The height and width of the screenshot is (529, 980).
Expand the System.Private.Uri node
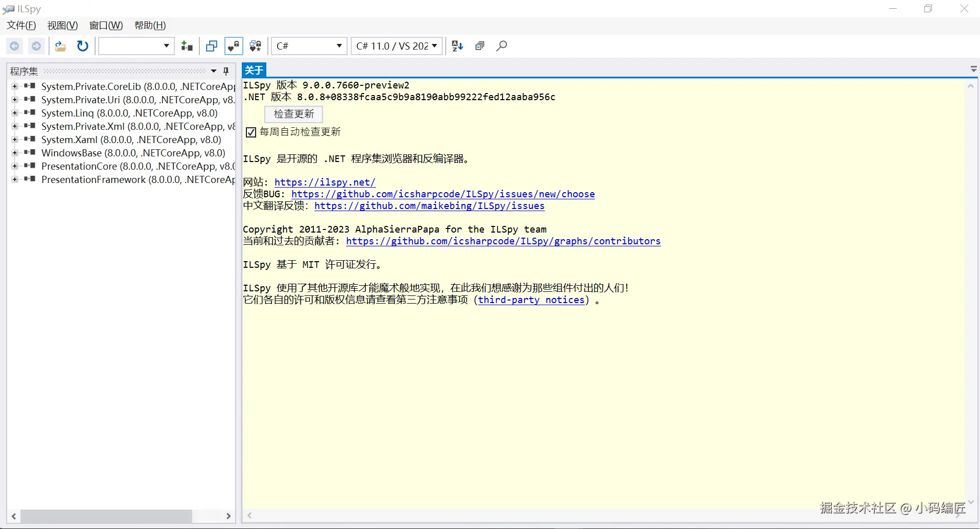point(15,99)
